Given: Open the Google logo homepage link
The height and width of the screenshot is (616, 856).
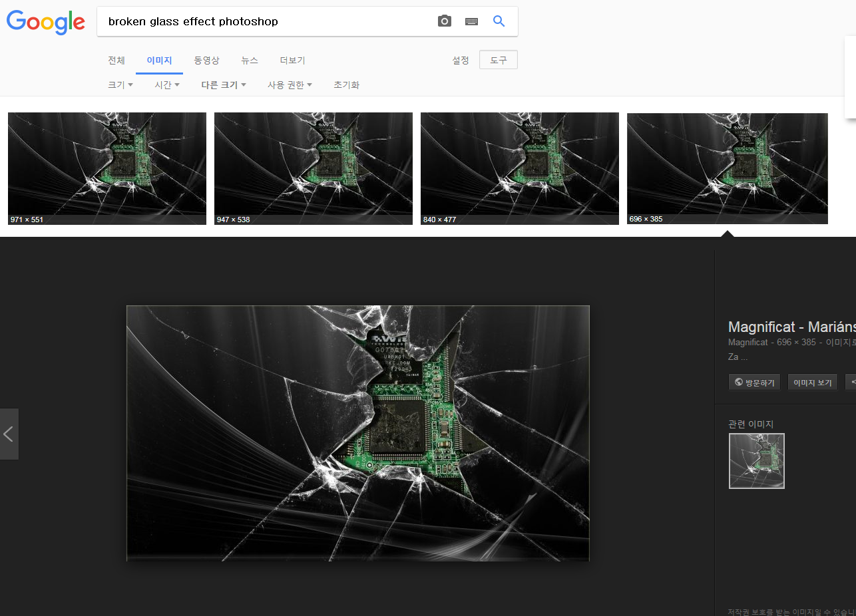Looking at the screenshot, I should click(46, 21).
